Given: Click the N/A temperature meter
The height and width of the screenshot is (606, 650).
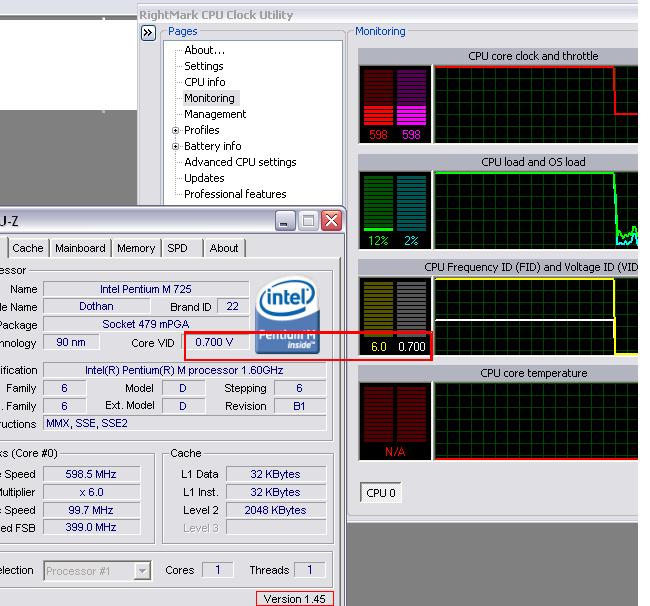Looking at the screenshot, I should (395, 422).
